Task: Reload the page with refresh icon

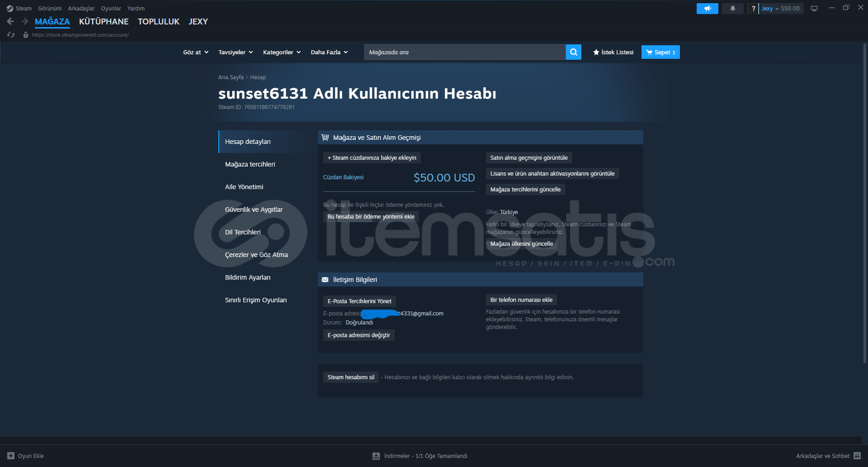Action: pos(11,35)
